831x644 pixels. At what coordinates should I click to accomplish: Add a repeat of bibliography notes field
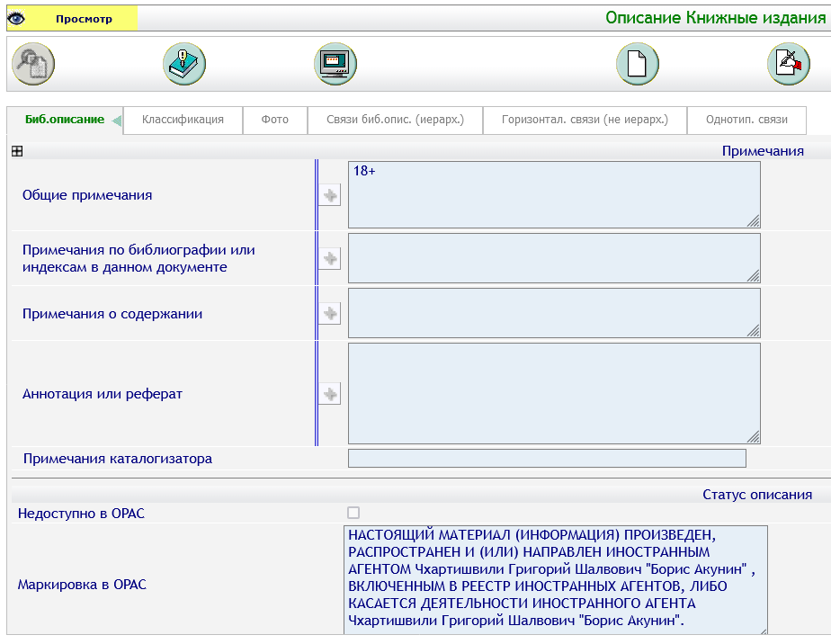330,259
